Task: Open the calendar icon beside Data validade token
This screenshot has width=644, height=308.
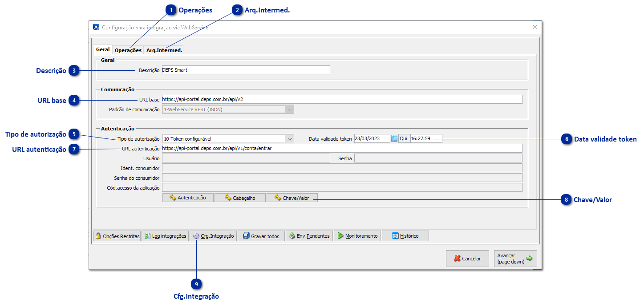Action: point(394,138)
